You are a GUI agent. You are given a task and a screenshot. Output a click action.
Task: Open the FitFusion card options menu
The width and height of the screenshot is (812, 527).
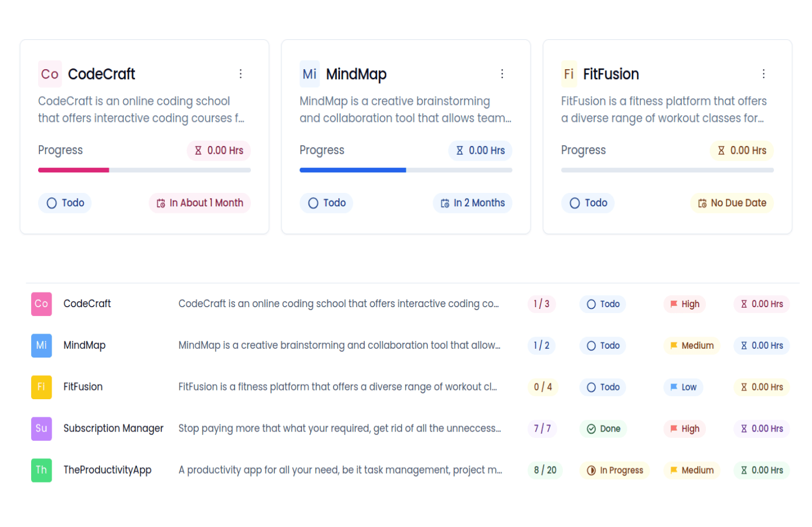(x=763, y=74)
